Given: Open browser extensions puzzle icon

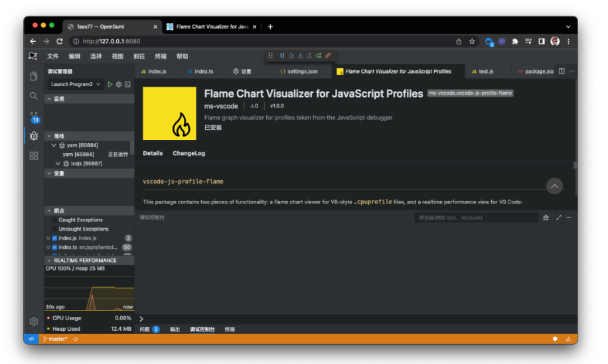Looking at the screenshot, I should pos(515,41).
